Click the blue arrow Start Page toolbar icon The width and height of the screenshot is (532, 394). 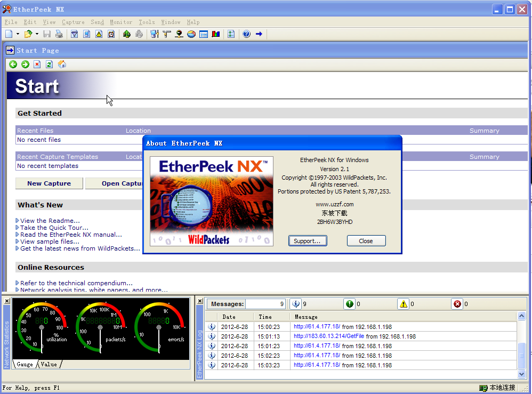pos(259,34)
